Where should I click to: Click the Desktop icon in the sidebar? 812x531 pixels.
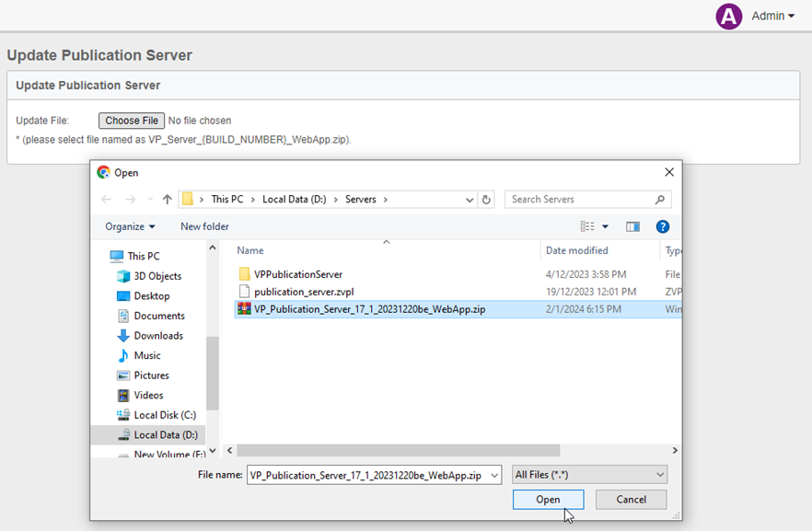point(123,296)
